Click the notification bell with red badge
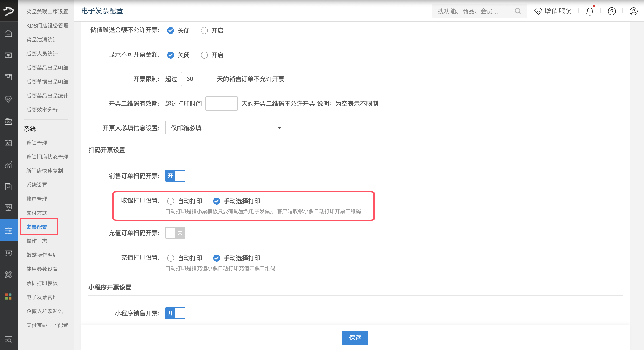The width and height of the screenshot is (644, 350). tap(590, 11)
